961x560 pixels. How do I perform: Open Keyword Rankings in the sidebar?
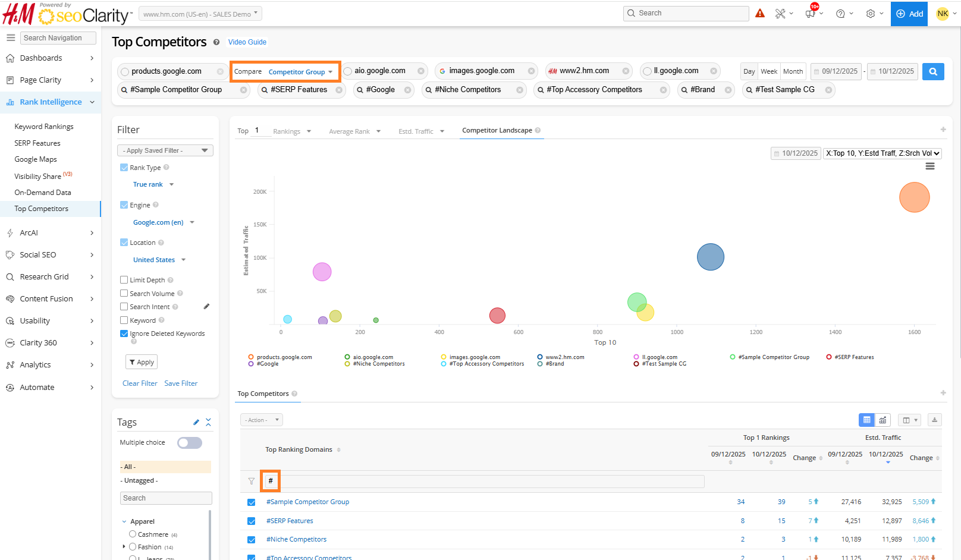(x=44, y=127)
